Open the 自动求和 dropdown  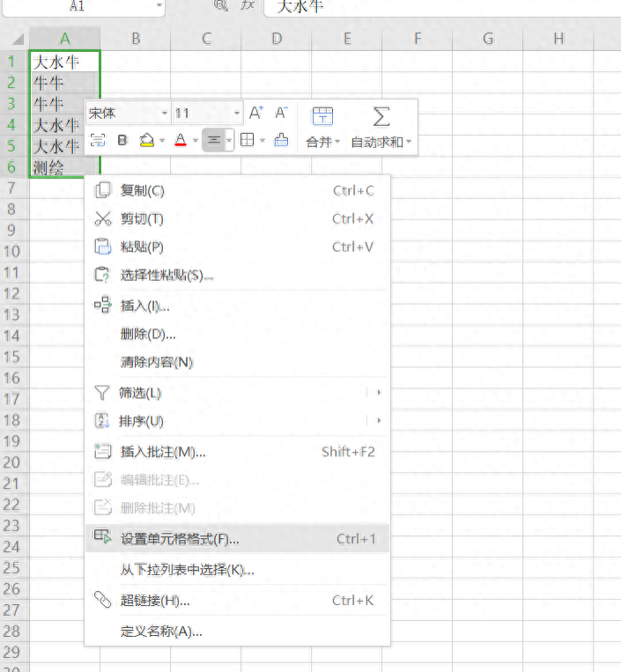tap(381, 143)
